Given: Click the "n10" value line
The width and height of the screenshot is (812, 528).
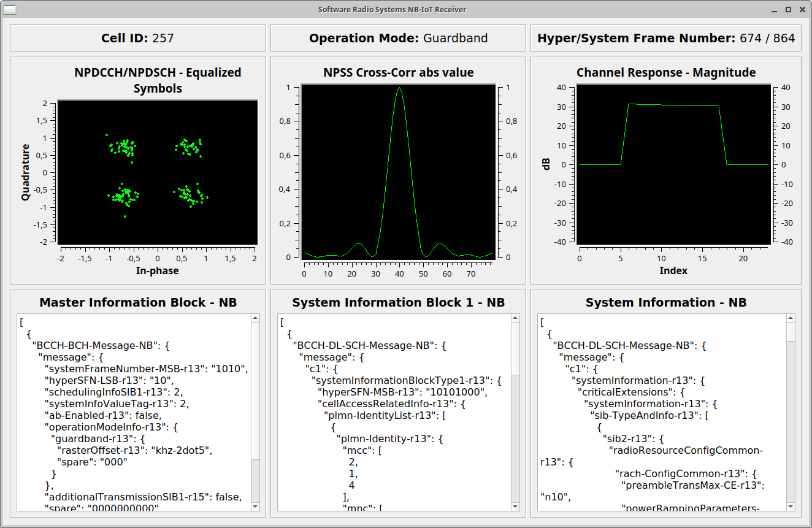Looking at the screenshot, I should pos(556,497).
